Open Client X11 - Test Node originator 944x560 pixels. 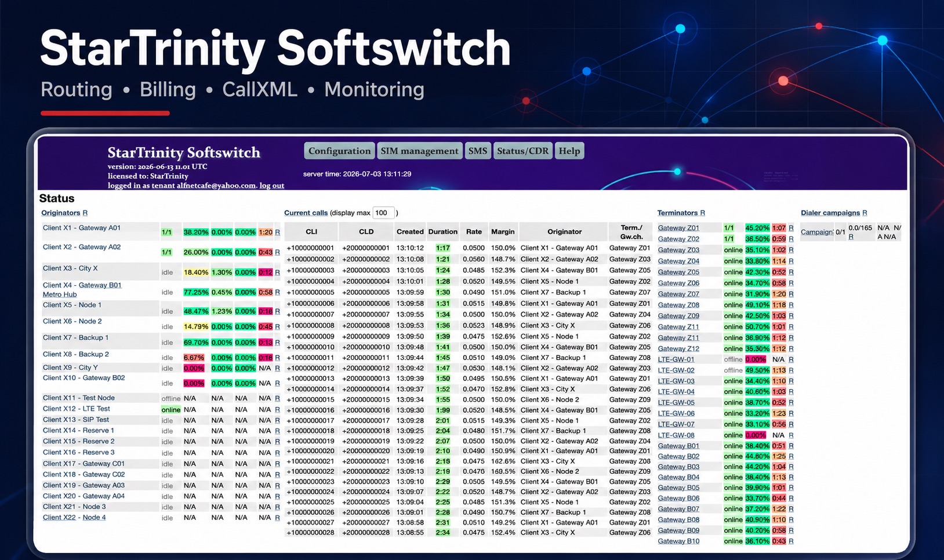[x=78, y=398]
